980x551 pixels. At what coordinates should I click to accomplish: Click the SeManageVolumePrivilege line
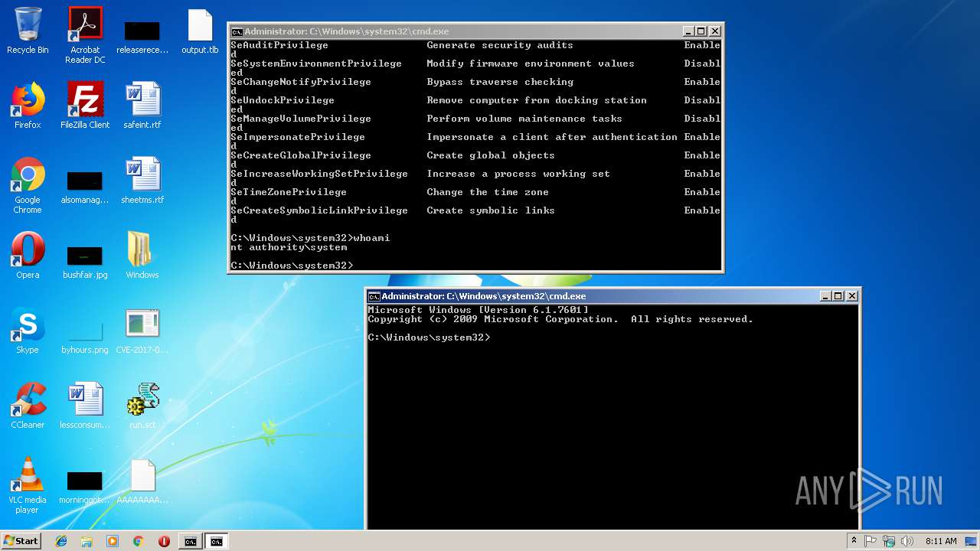click(x=475, y=119)
